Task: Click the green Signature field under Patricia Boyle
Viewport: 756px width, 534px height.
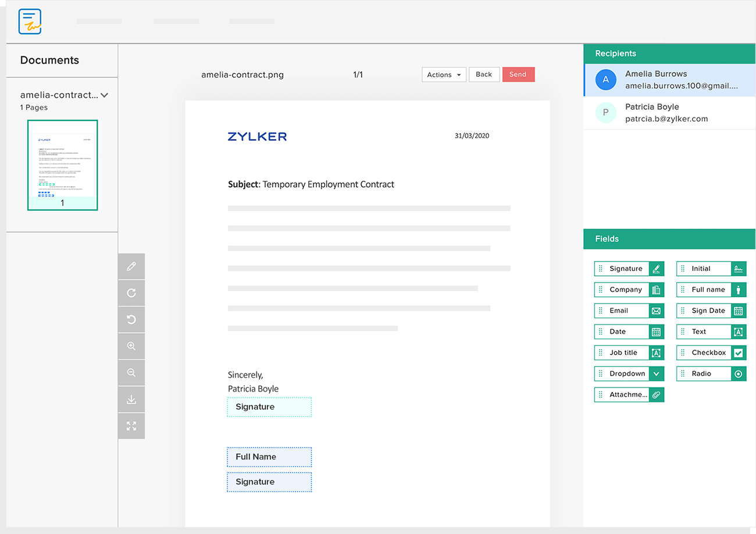Action: (269, 407)
